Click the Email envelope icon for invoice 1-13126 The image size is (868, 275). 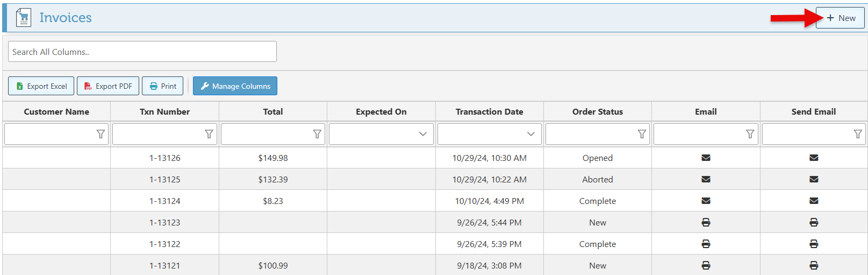click(x=706, y=158)
